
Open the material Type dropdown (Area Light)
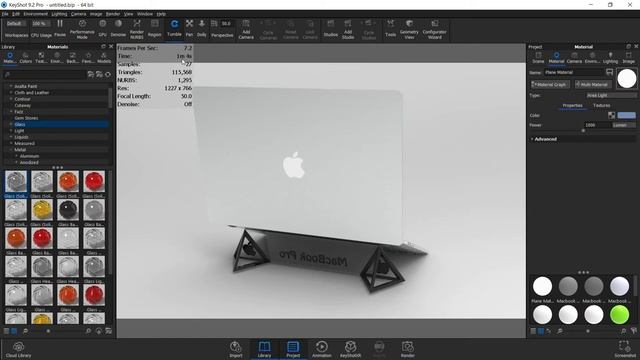[x=611, y=95]
